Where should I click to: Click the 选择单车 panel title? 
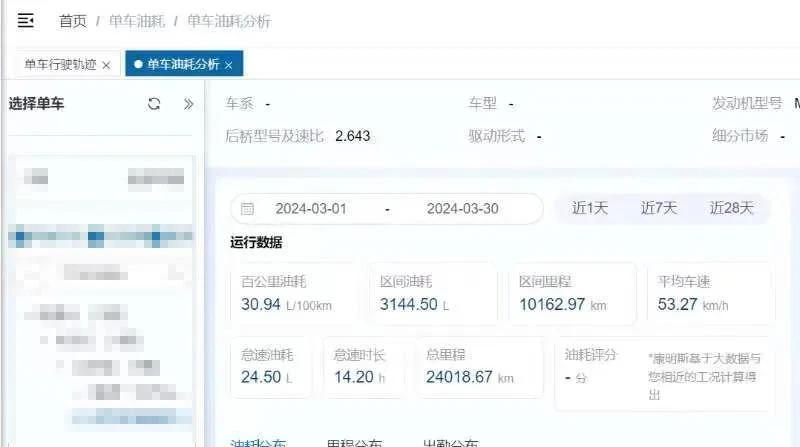coord(36,104)
